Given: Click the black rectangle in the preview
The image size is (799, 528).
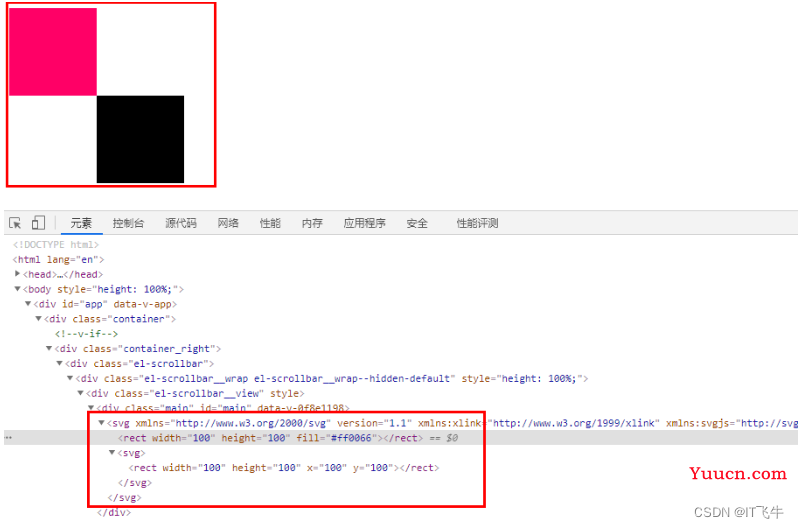Looking at the screenshot, I should point(140,139).
